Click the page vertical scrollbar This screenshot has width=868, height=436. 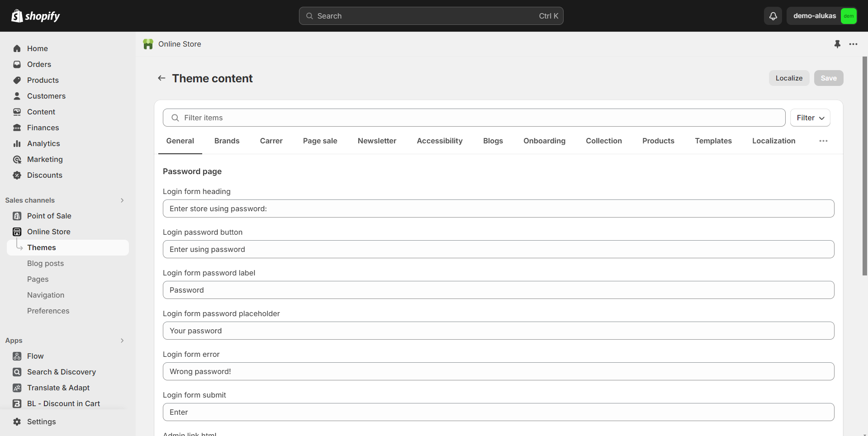coord(865,166)
